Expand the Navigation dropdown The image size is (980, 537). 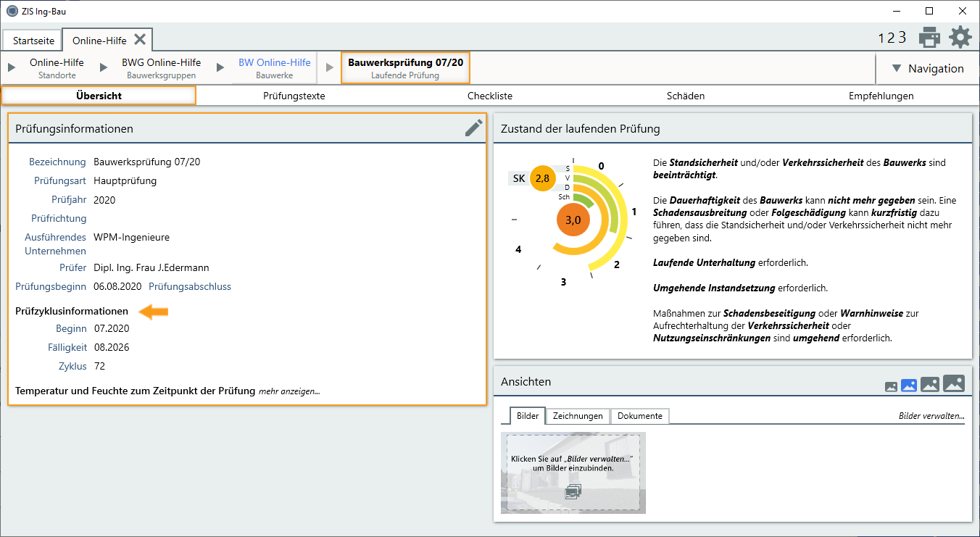[x=927, y=69]
